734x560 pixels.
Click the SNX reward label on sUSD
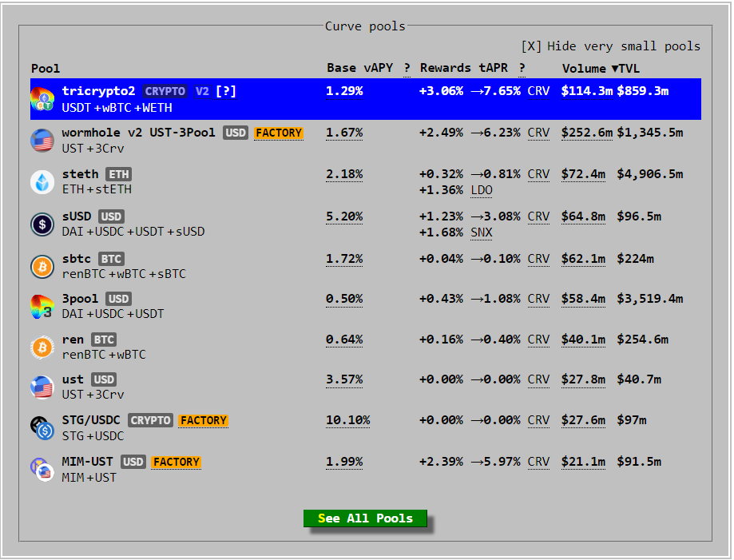click(x=482, y=232)
